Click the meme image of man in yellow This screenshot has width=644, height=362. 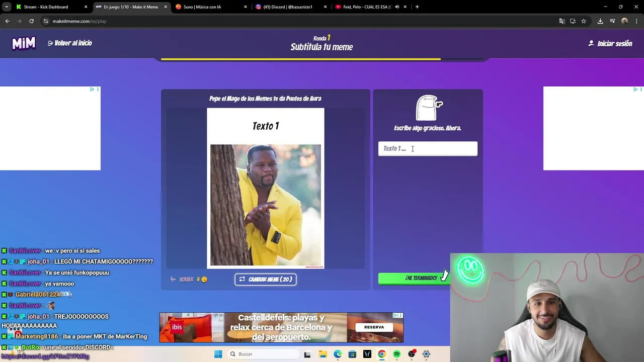(266, 205)
